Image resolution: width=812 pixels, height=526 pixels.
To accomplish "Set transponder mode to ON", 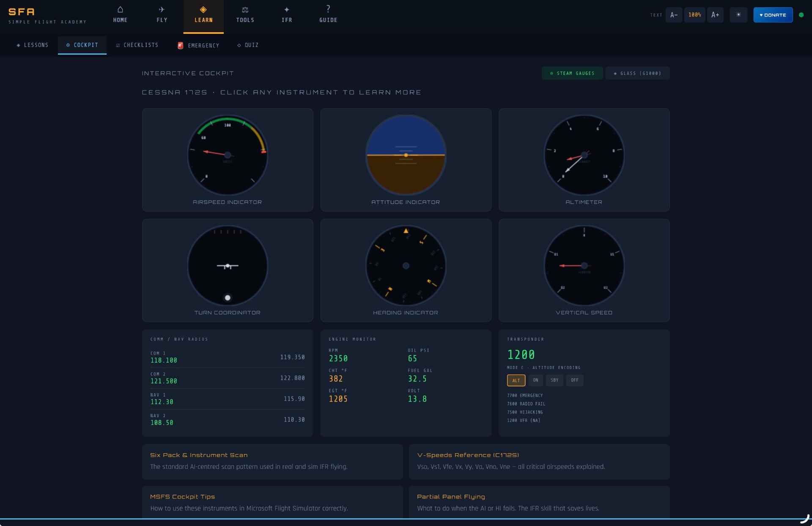I will click(x=535, y=380).
